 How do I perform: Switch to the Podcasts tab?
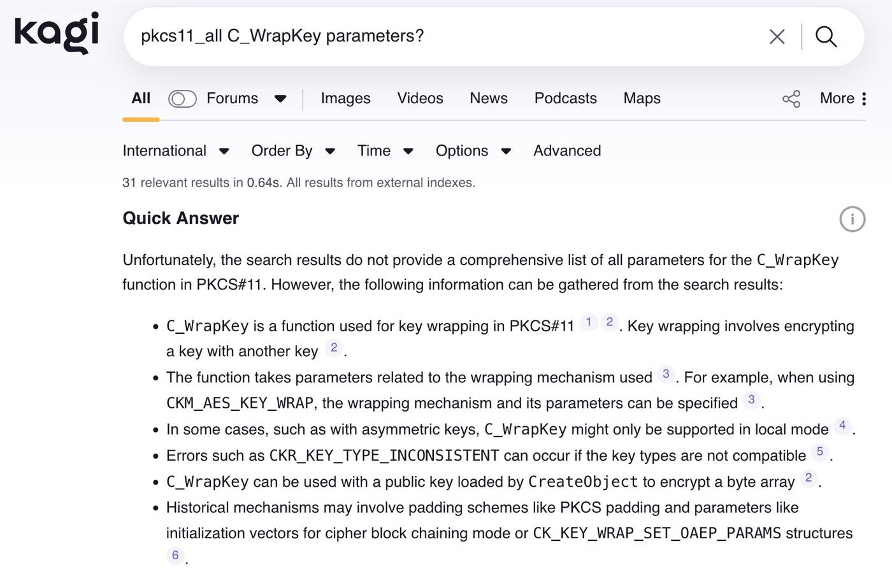point(565,99)
